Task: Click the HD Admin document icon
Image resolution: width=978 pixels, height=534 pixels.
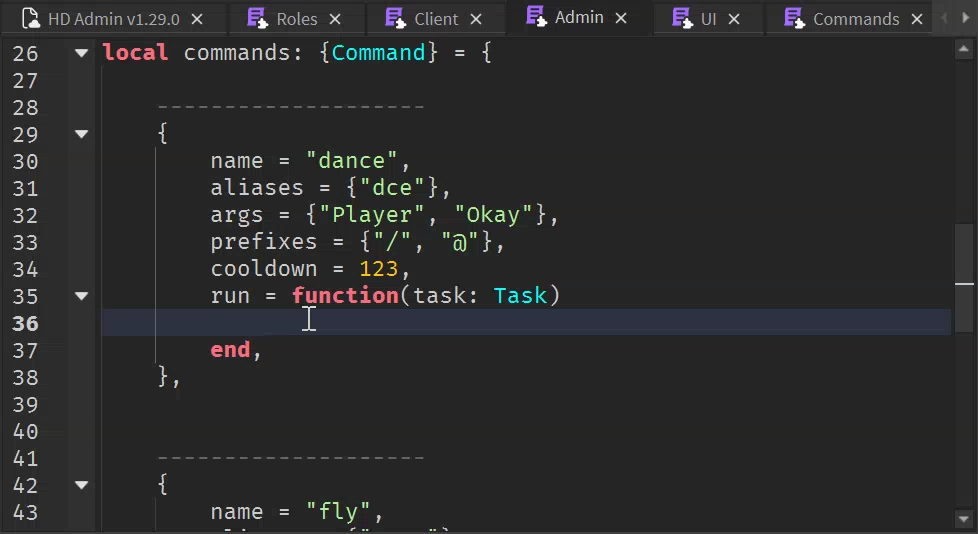Action: click(31, 19)
